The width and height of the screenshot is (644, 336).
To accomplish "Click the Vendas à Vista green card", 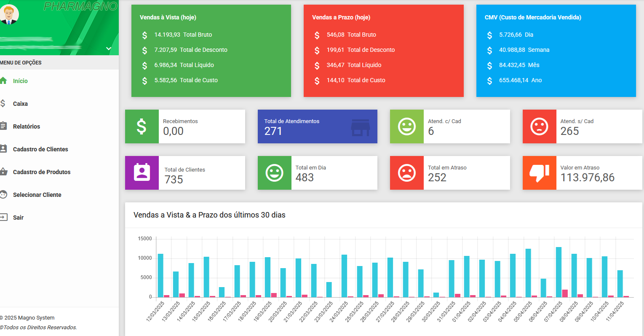I will [211, 51].
